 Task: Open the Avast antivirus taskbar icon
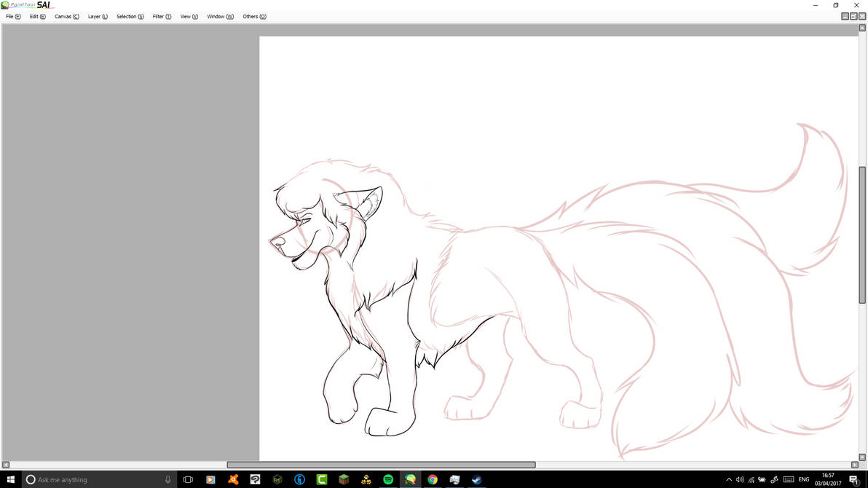(233, 480)
